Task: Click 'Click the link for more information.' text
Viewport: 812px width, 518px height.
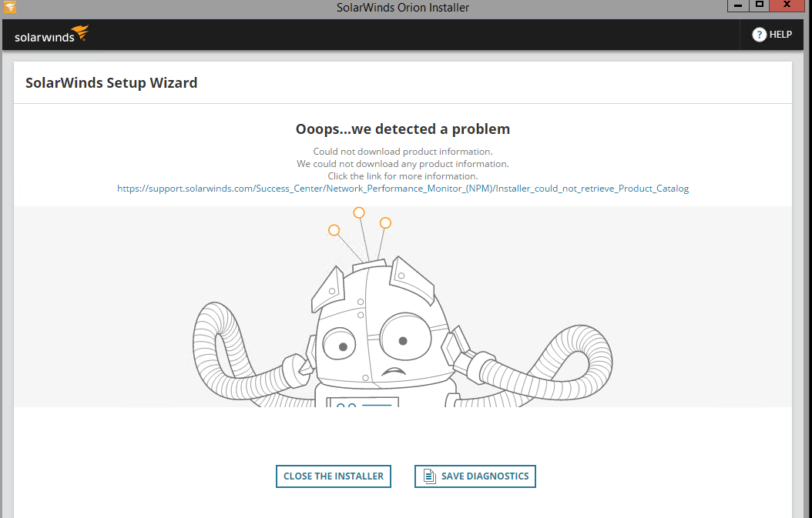Action: pos(403,176)
